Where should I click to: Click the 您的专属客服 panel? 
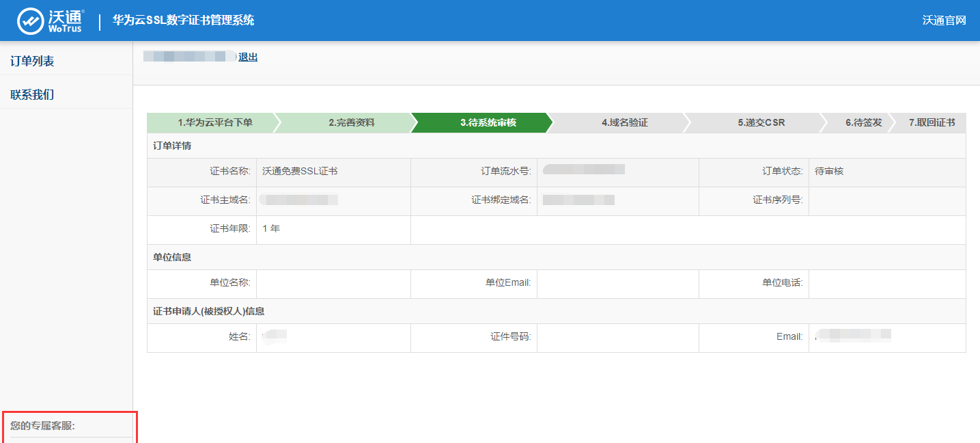(x=42, y=427)
